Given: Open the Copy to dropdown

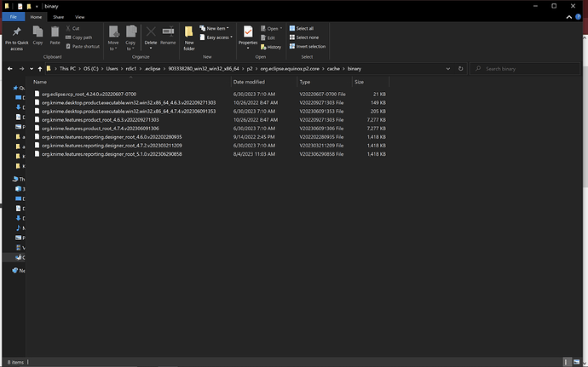Looking at the screenshot, I should [130, 38].
